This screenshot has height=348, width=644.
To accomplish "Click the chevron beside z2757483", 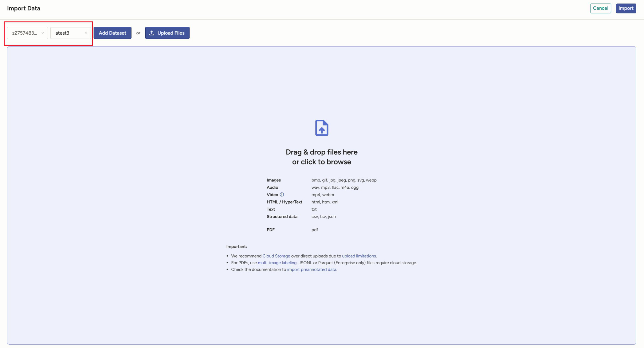I will [43, 33].
